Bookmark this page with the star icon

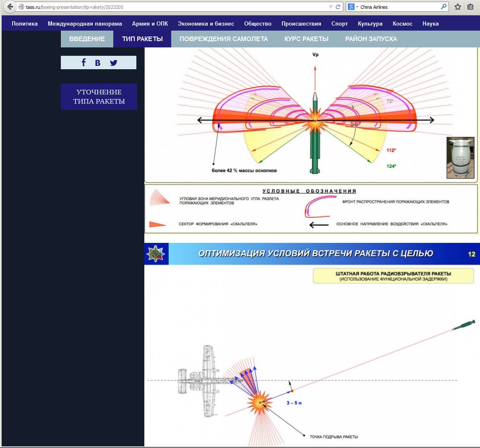click(x=458, y=7)
